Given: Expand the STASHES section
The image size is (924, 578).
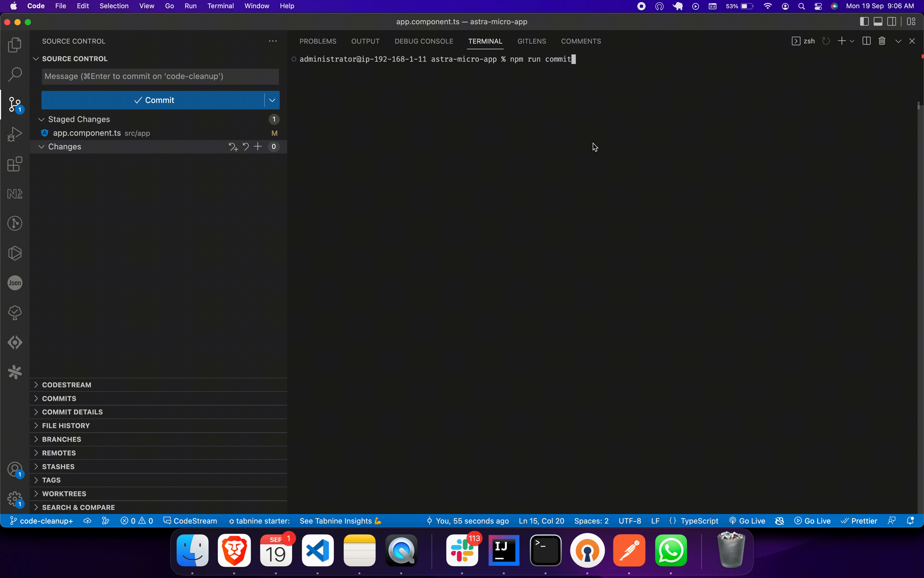Looking at the screenshot, I should click(159, 466).
